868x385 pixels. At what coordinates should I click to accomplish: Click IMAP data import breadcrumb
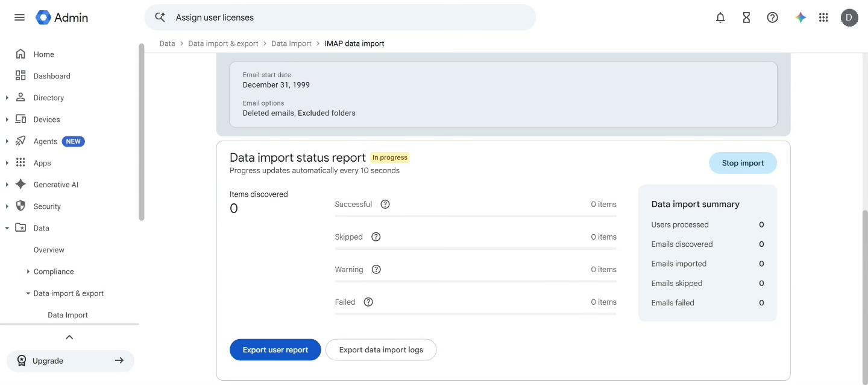(x=354, y=43)
